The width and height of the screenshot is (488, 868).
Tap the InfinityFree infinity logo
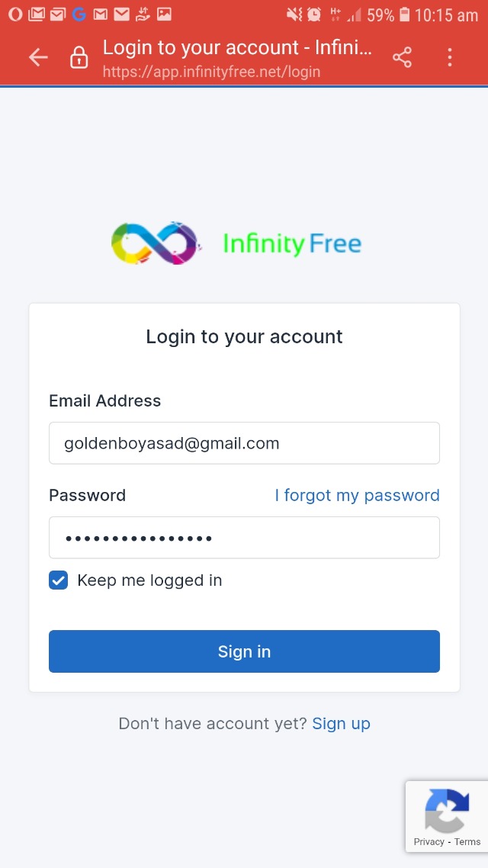coord(156,243)
